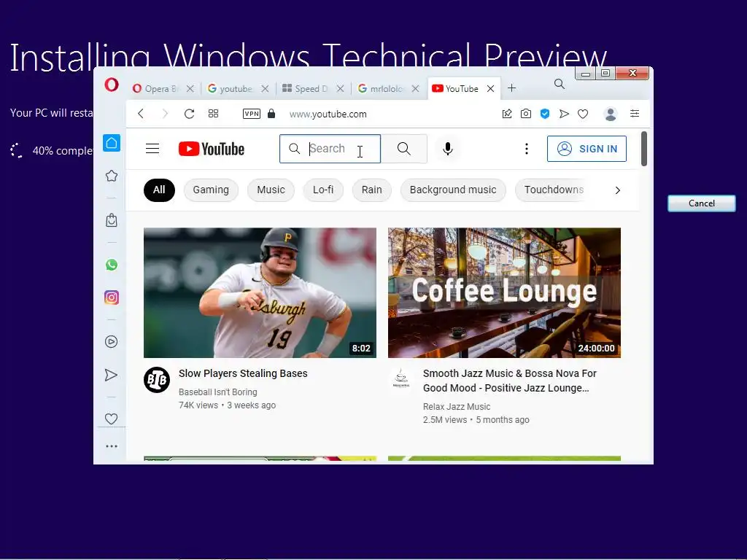Select the All filter chip
This screenshot has width=747, height=560.
[x=159, y=190]
